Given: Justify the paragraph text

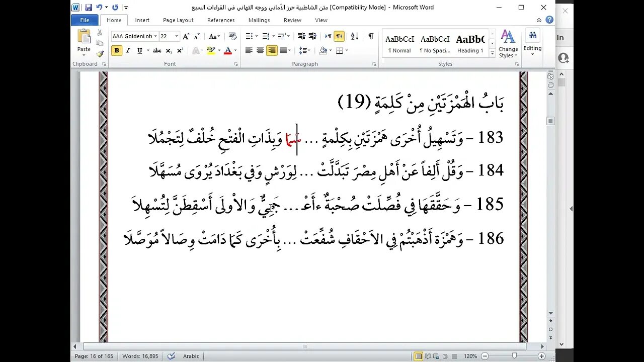Looking at the screenshot, I should pos(283,50).
